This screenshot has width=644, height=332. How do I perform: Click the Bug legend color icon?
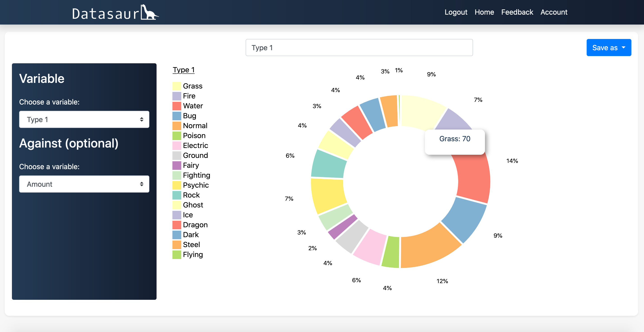[x=177, y=116]
